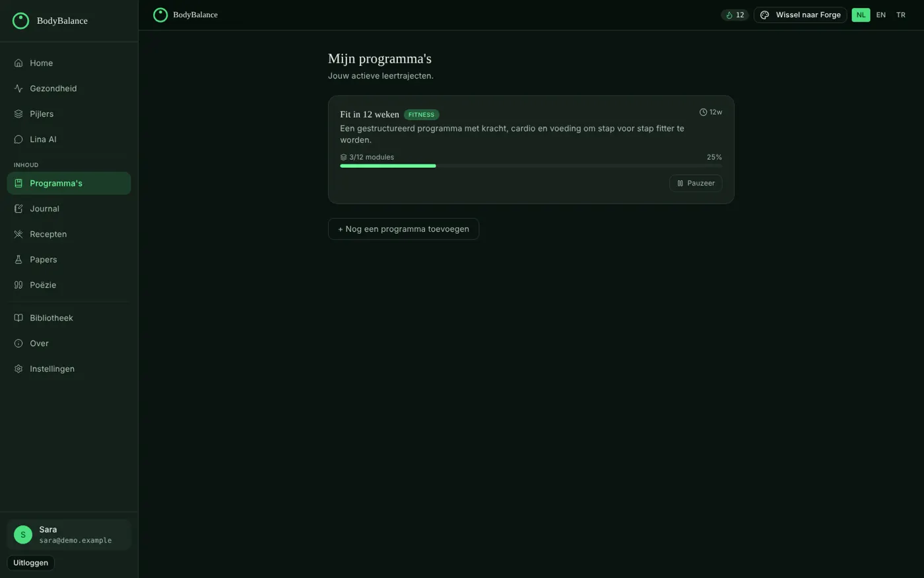The height and width of the screenshot is (578, 924).
Task: Click the Poëzie quote icon
Action: [x=18, y=285]
